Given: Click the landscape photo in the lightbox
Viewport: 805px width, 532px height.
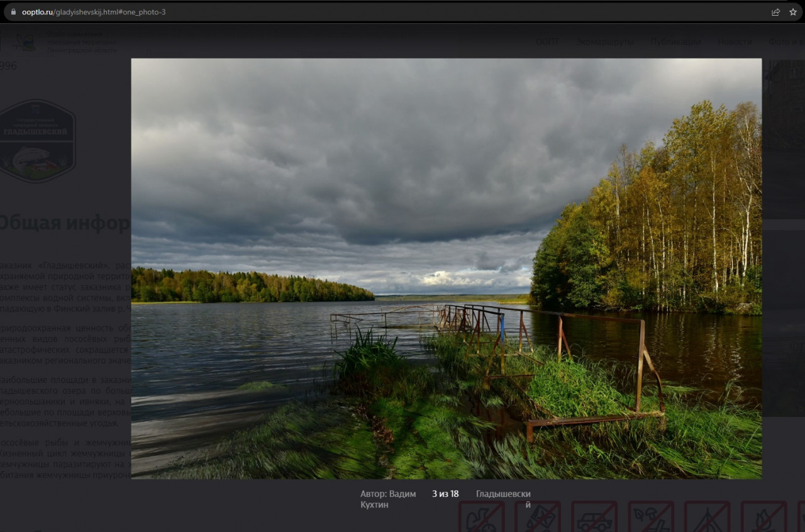Looking at the screenshot, I should pyautogui.click(x=446, y=269).
